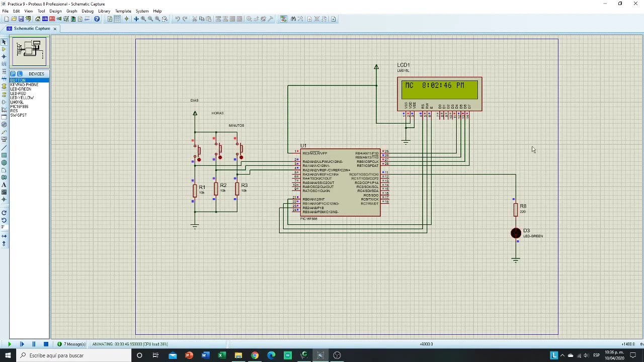The width and height of the screenshot is (644, 362).
Task: Select LM016L in the devices list
Action: pyautogui.click(x=29, y=102)
